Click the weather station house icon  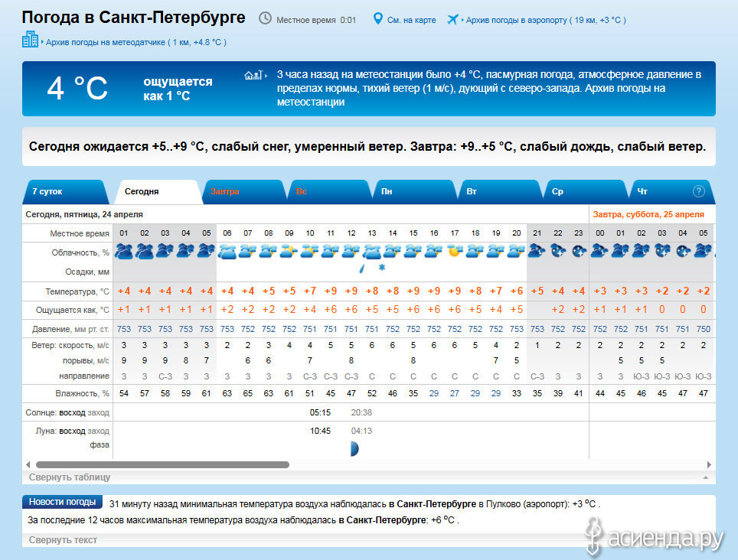coord(250,75)
